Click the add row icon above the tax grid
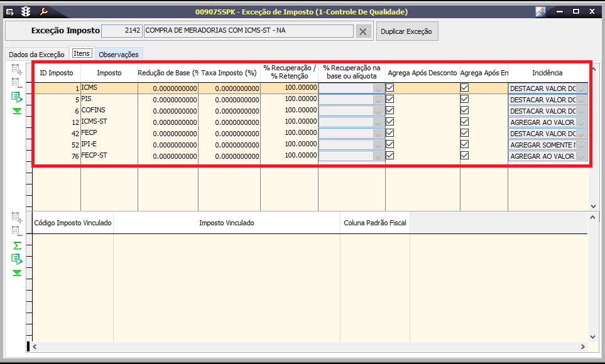 tap(17, 69)
